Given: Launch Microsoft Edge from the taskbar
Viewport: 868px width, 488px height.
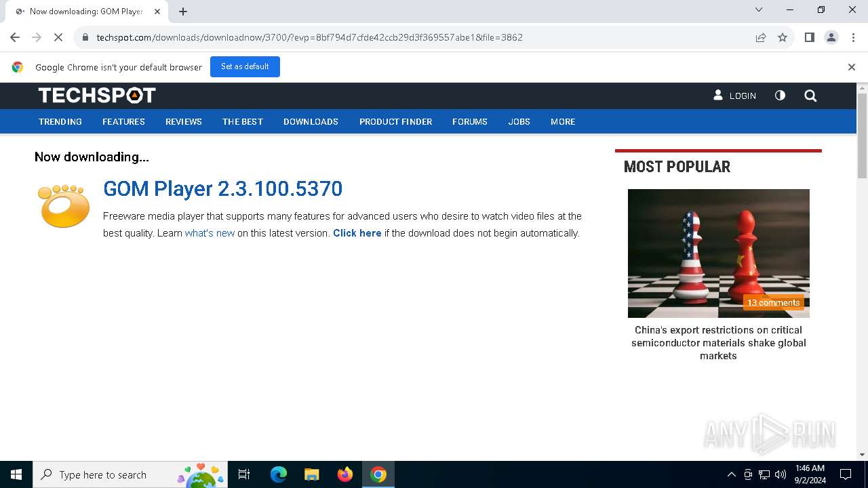Looking at the screenshot, I should click(x=279, y=474).
